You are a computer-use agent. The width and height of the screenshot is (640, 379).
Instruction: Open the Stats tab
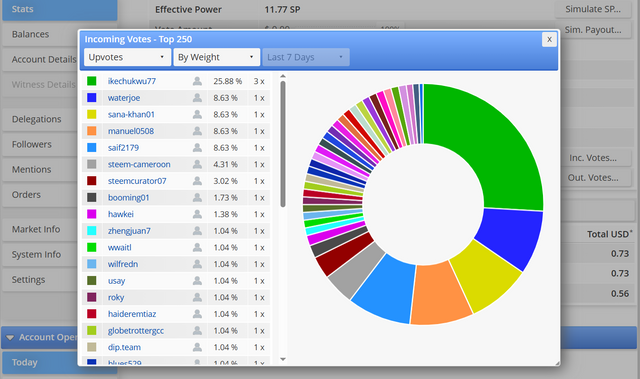tap(60, 9)
